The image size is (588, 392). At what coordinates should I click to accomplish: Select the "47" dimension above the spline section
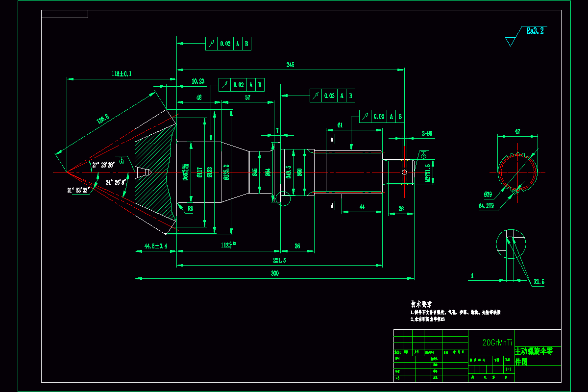517,131
